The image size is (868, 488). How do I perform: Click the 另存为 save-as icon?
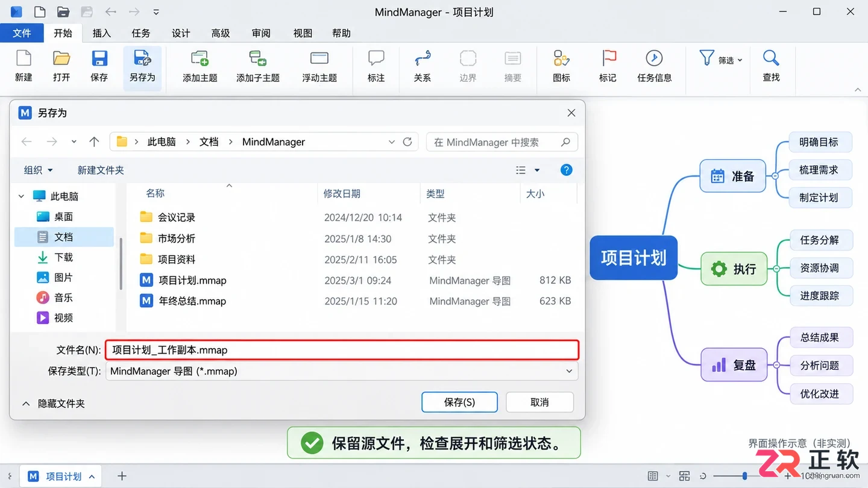tap(142, 58)
